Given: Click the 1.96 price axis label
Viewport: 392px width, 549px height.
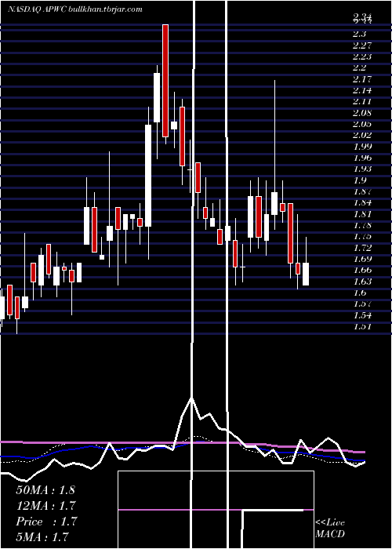Looking at the screenshot, I should tap(362, 158).
